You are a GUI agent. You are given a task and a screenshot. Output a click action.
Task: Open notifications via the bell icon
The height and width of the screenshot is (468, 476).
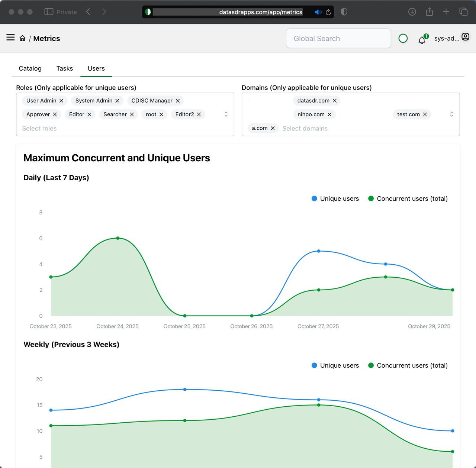pos(422,40)
